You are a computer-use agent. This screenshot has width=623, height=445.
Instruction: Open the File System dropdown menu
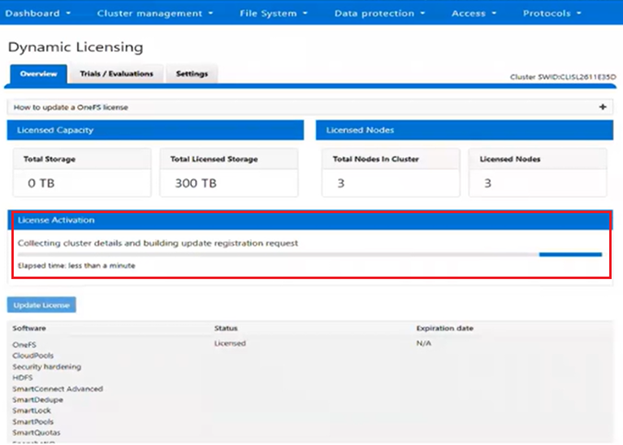pyautogui.click(x=273, y=14)
